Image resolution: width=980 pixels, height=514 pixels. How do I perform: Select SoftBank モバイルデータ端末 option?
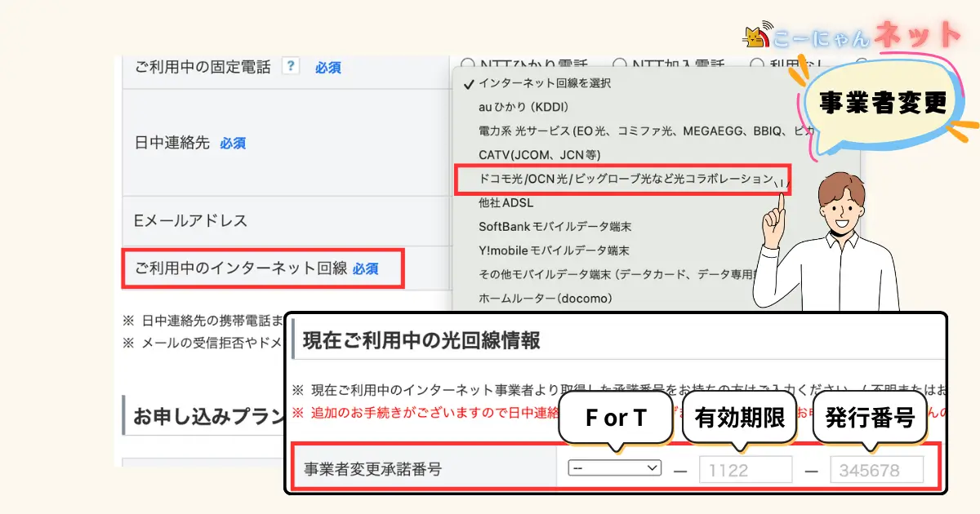[555, 226]
